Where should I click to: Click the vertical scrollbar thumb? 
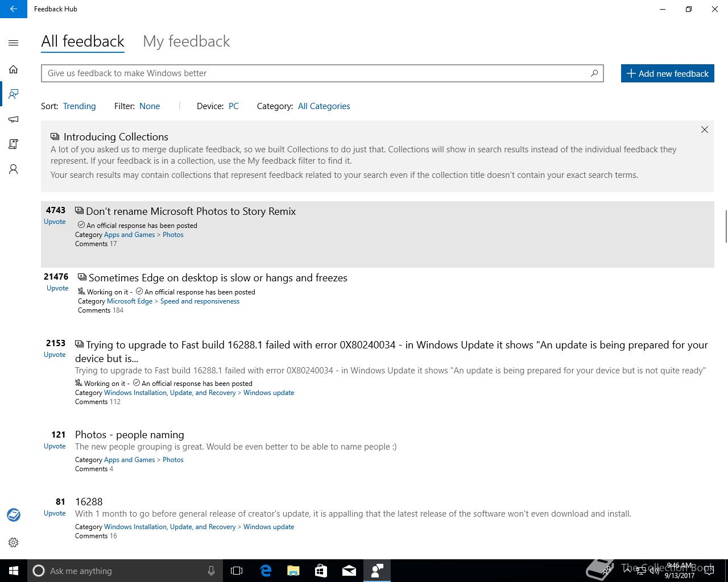click(x=726, y=226)
